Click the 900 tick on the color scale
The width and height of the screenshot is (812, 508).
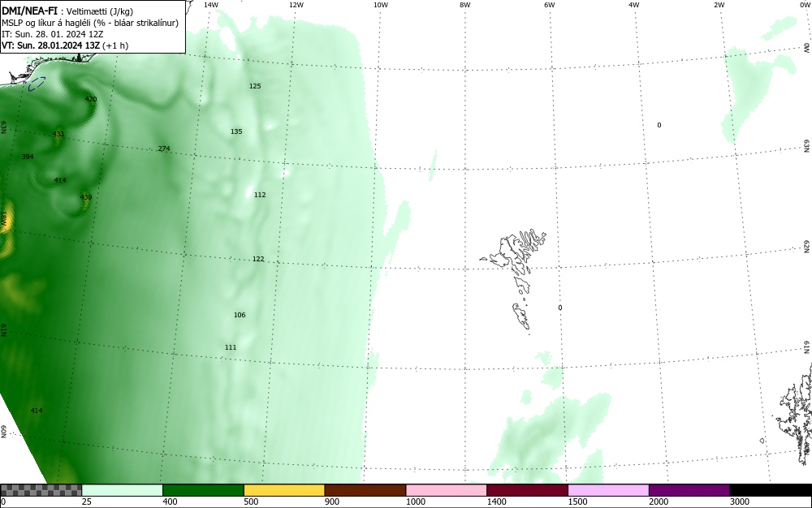point(332,502)
